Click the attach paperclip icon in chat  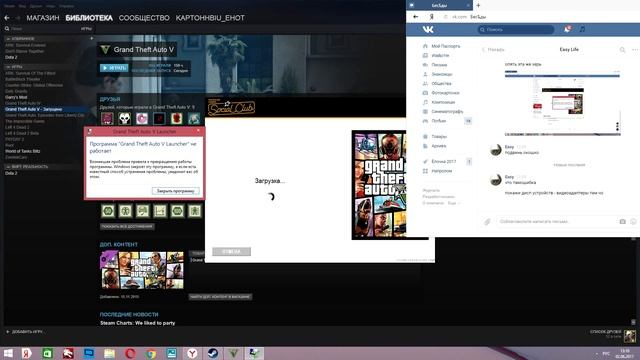[487, 221]
